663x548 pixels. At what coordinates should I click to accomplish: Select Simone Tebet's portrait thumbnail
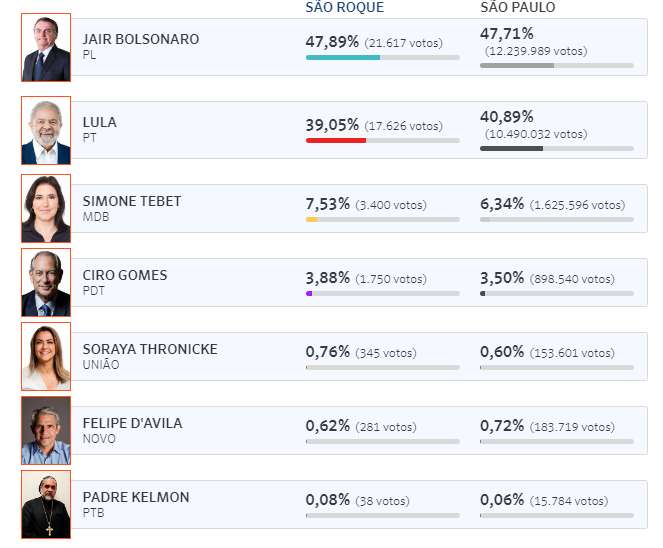coord(46,208)
